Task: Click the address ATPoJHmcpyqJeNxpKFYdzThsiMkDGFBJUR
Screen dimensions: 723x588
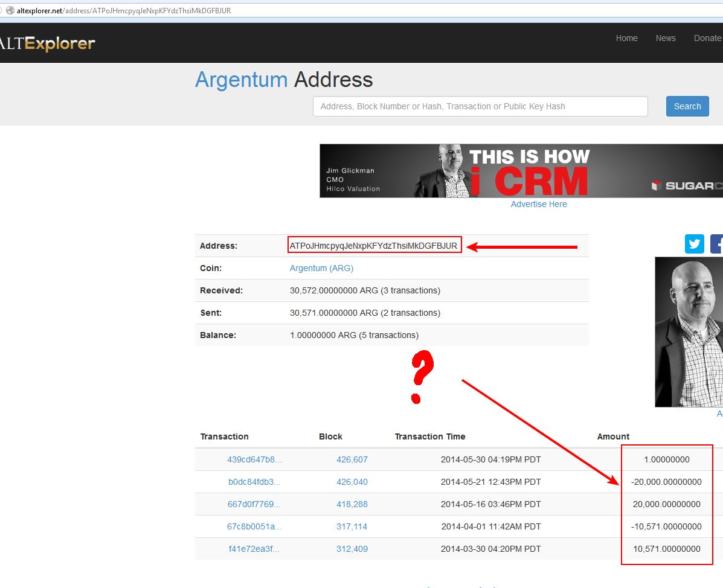Action: tap(373, 246)
